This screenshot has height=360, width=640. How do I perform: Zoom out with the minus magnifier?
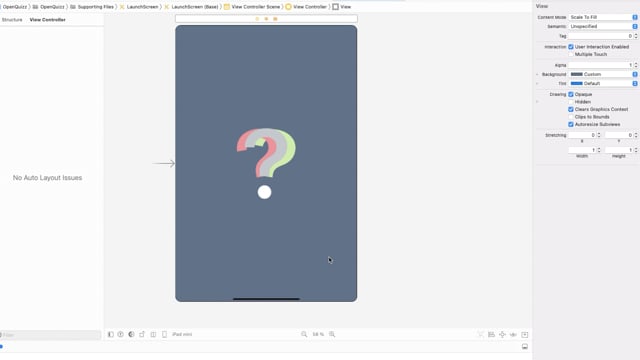coord(304,334)
